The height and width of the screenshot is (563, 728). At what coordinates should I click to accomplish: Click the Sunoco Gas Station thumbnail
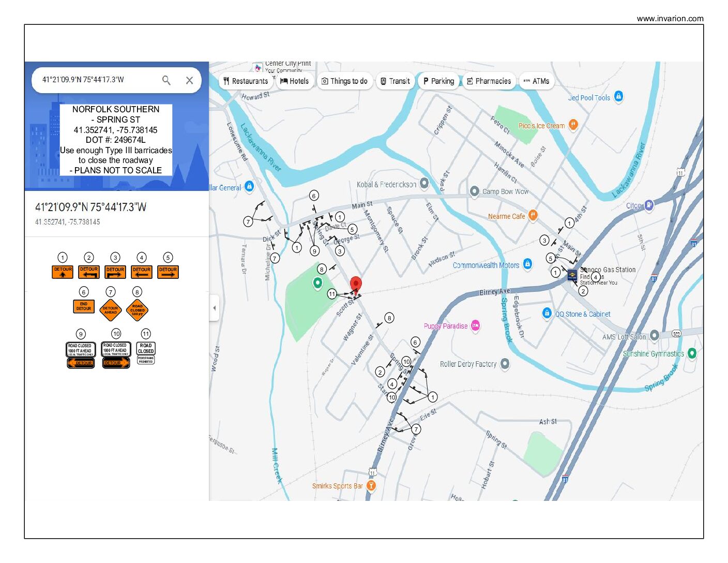click(572, 275)
